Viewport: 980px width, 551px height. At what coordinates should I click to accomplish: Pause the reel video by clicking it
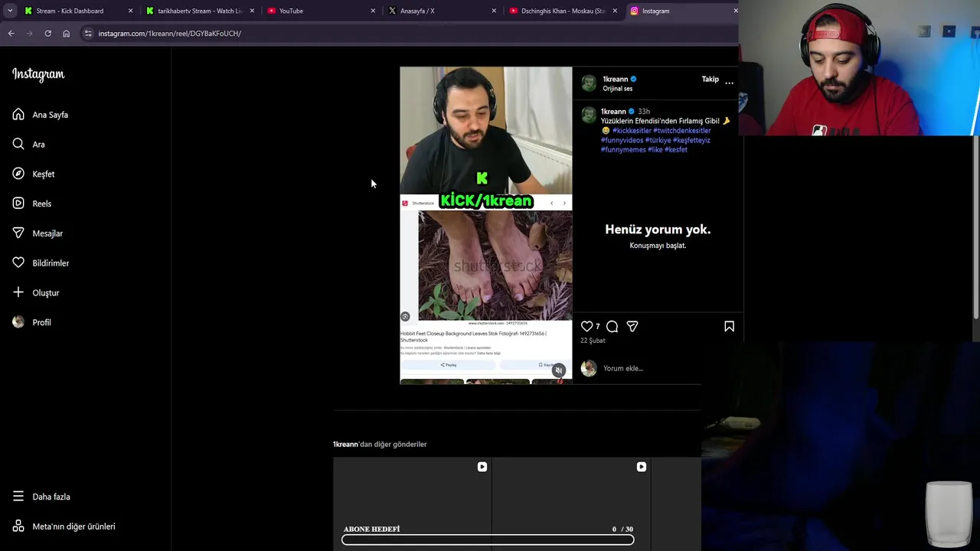pos(485,225)
